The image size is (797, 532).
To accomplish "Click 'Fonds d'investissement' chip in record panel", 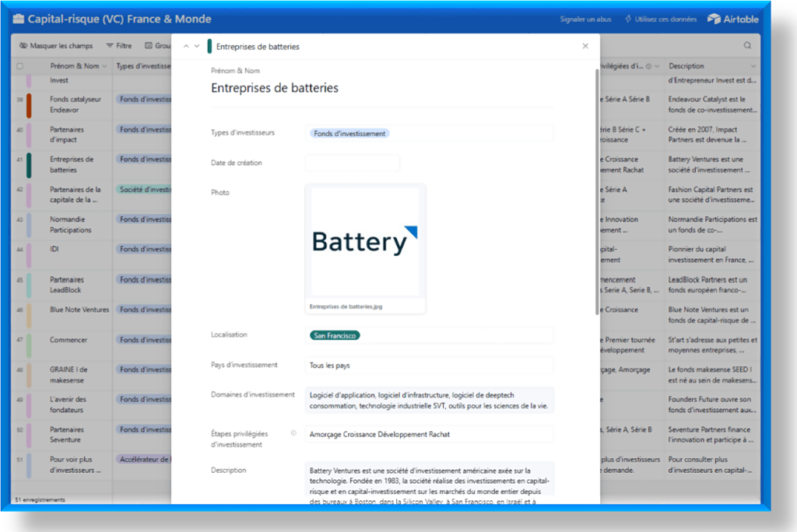I will tap(349, 134).
